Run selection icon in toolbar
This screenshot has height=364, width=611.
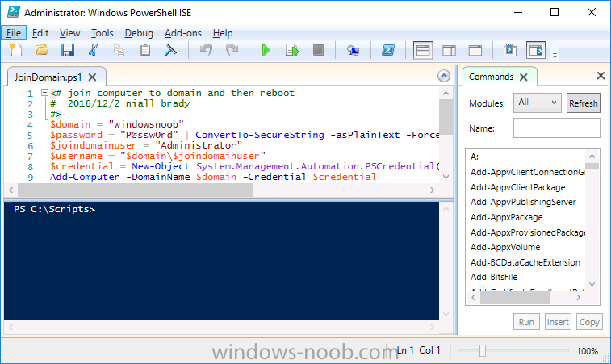(x=292, y=50)
